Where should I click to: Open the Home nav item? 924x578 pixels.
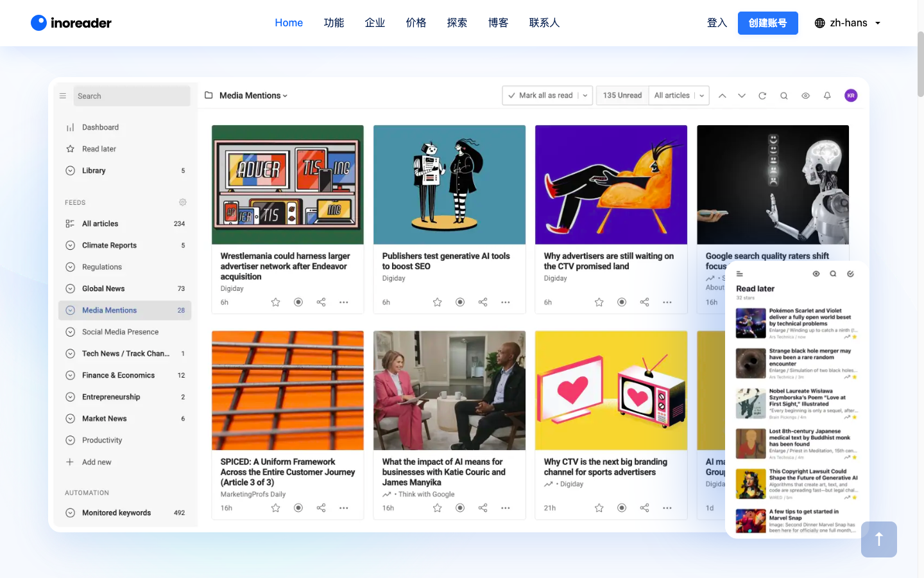tap(289, 23)
